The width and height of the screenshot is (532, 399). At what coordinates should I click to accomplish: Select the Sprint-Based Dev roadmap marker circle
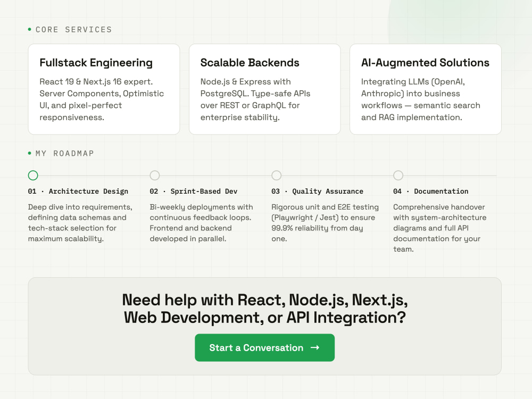pos(155,176)
